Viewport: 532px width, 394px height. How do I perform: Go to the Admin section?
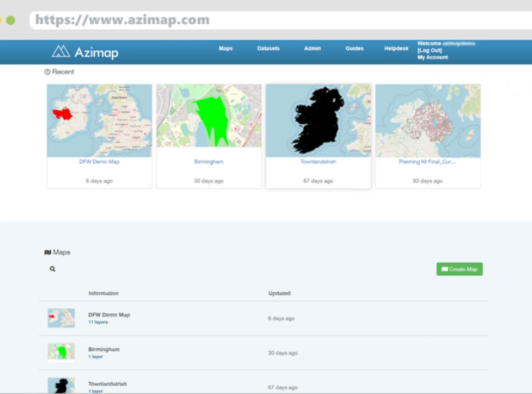pyautogui.click(x=312, y=48)
